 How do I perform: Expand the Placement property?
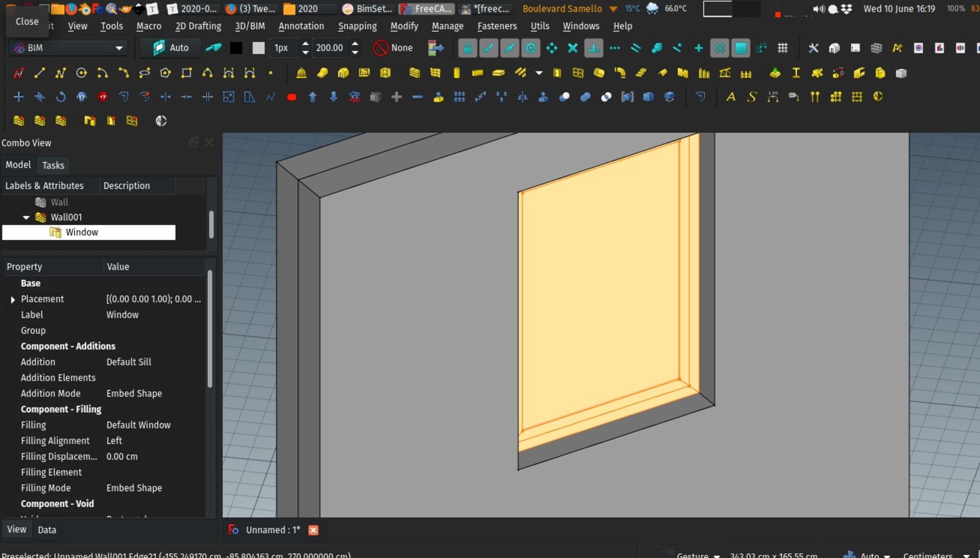[13, 300]
